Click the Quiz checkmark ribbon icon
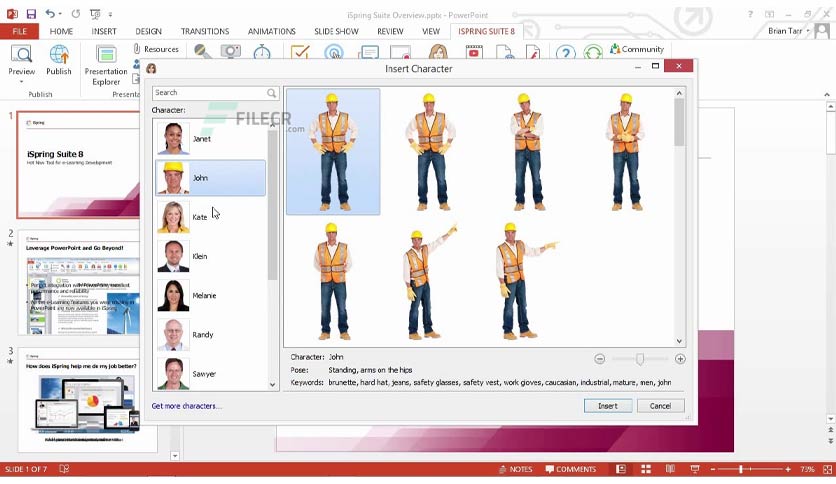This screenshot has width=836, height=484. point(300,52)
